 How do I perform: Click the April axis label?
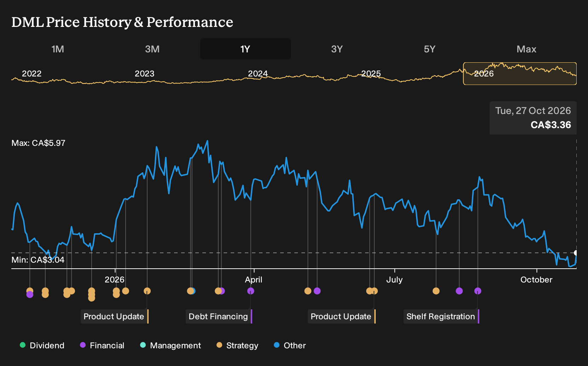(254, 280)
